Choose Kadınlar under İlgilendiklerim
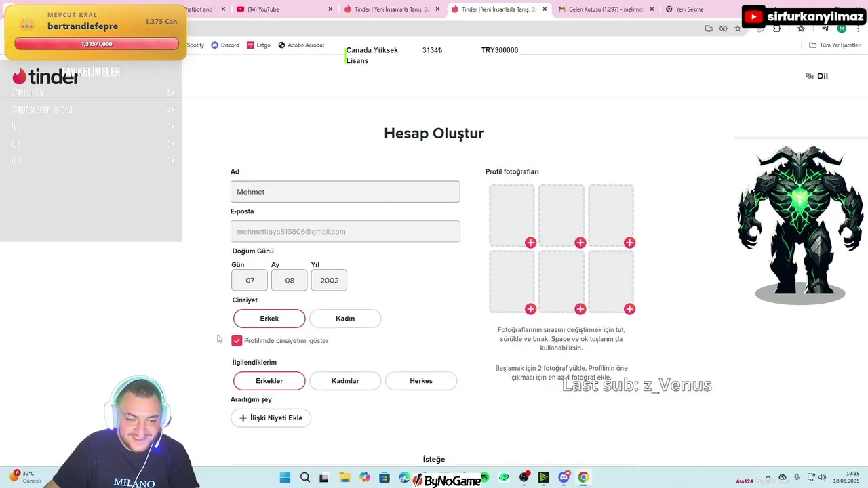The width and height of the screenshot is (868, 488). click(345, 381)
